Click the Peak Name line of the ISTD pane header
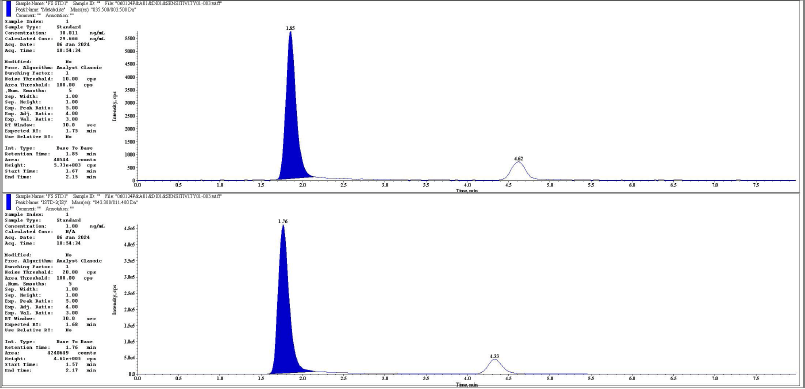 [x=76, y=203]
